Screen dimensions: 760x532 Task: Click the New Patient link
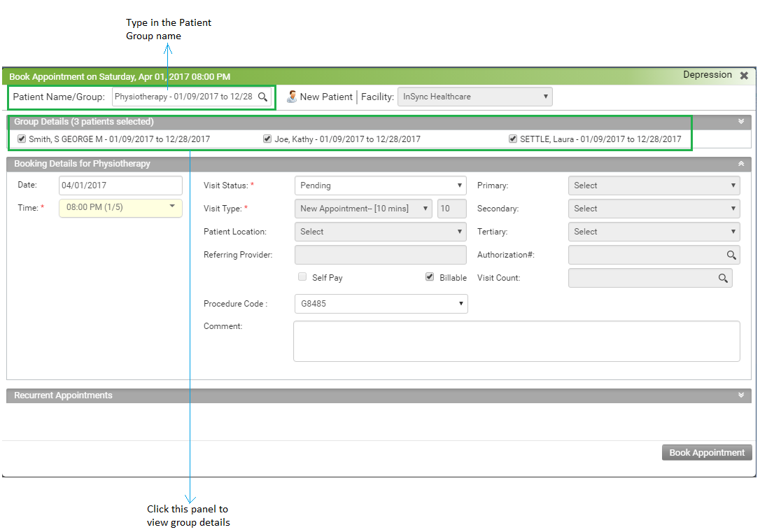(x=326, y=97)
